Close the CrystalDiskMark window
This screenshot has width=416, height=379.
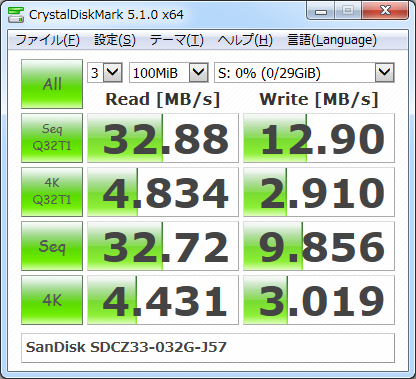[385, 11]
